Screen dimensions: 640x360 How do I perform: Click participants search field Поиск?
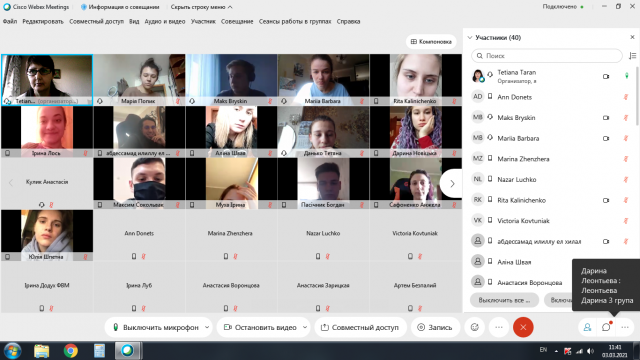click(547, 56)
